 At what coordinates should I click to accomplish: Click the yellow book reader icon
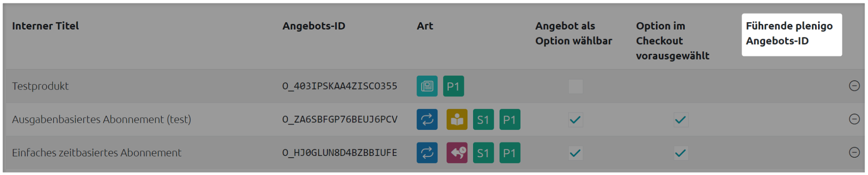[457, 119]
